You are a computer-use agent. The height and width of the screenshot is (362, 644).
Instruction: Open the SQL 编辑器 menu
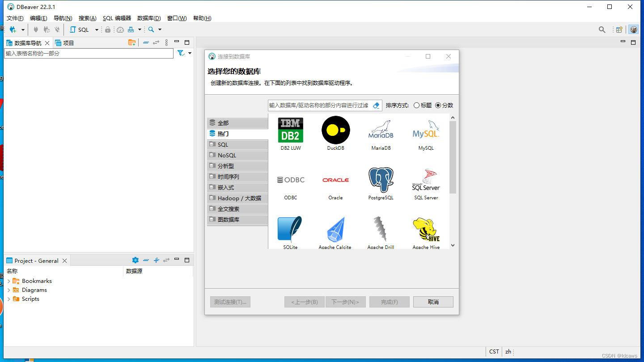(117, 18)
